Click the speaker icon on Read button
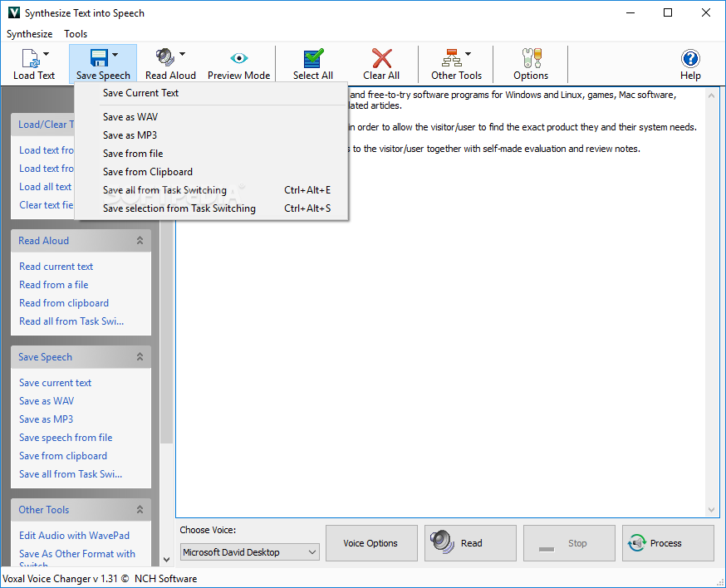726x588 pixels. 442,541
